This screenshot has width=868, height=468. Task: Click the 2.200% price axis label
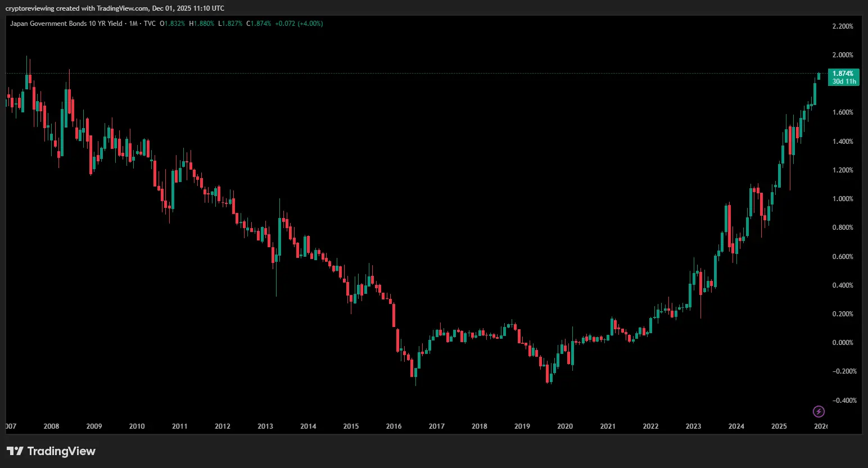843,26
